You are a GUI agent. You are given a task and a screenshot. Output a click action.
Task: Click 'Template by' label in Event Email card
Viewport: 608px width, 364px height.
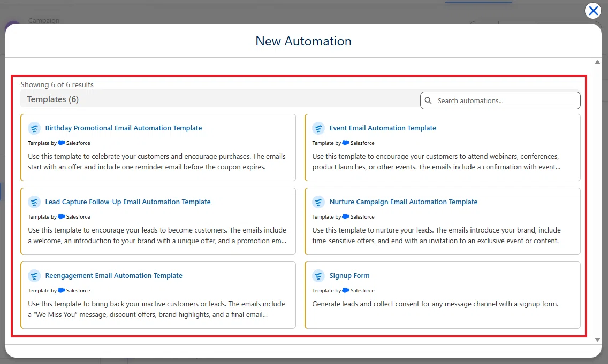coord(326,143)
